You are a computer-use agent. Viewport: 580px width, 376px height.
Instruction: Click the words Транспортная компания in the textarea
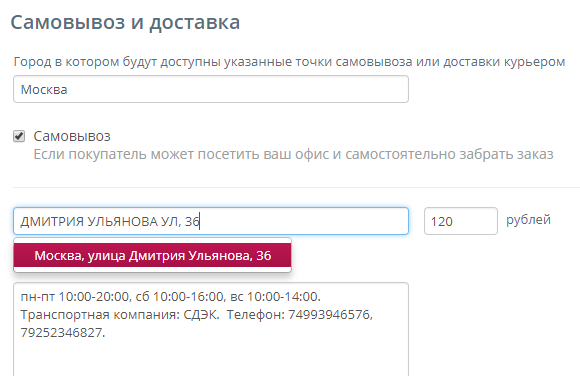[x=100, y=315]
